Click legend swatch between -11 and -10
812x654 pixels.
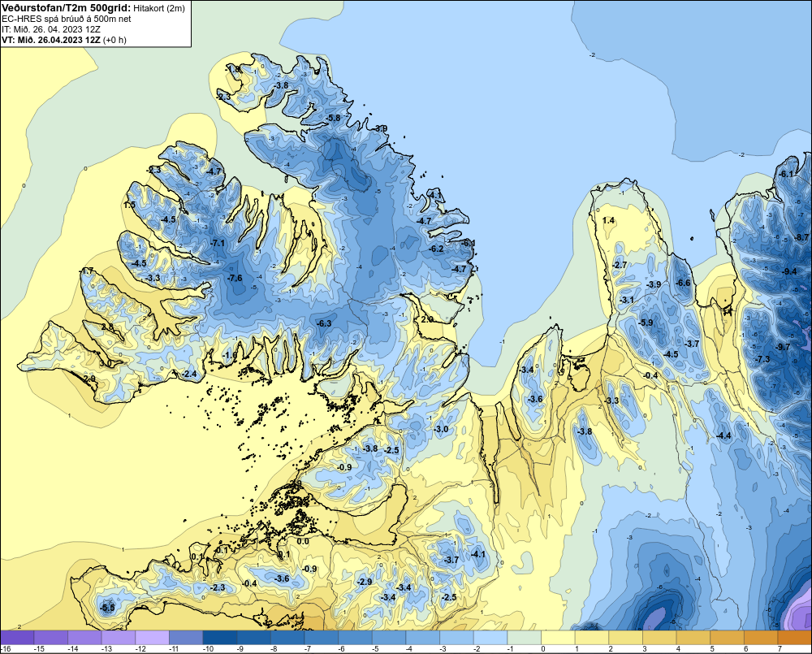(x=186, y=638)
